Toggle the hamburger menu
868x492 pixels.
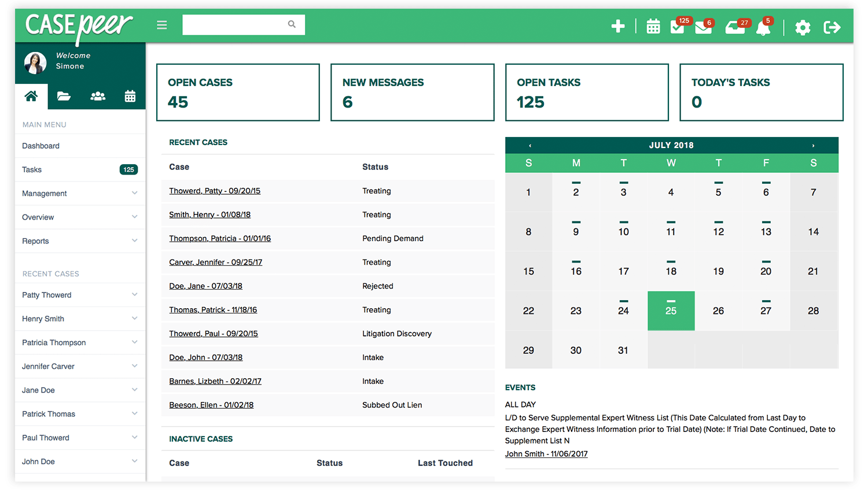tap(161, 25)
